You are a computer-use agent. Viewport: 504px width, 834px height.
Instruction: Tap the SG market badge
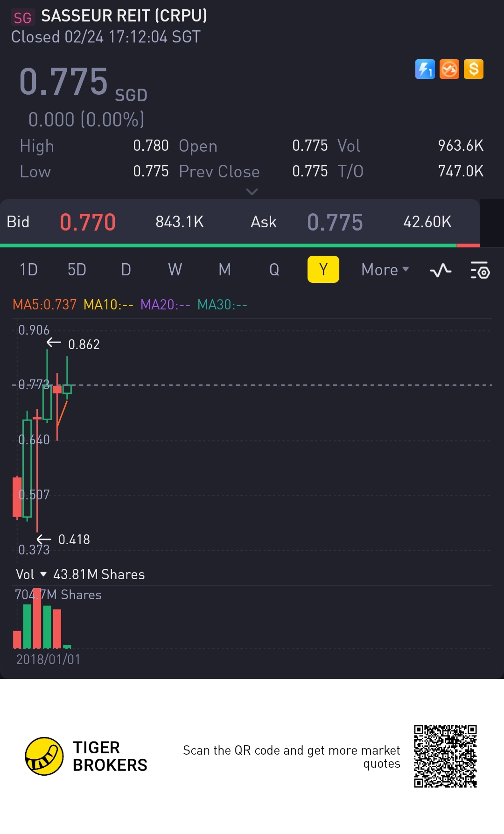pyautogui.click(x=22, y=18)
